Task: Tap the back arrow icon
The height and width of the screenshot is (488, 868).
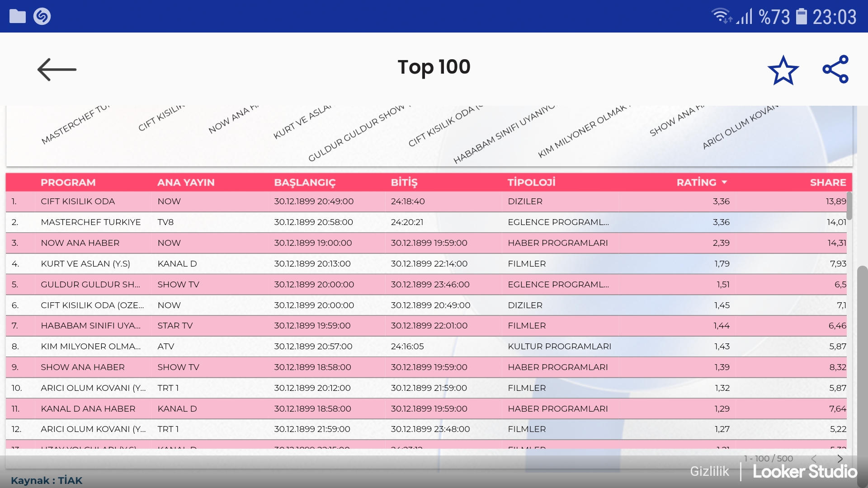Action: click(x=57, y=70)
